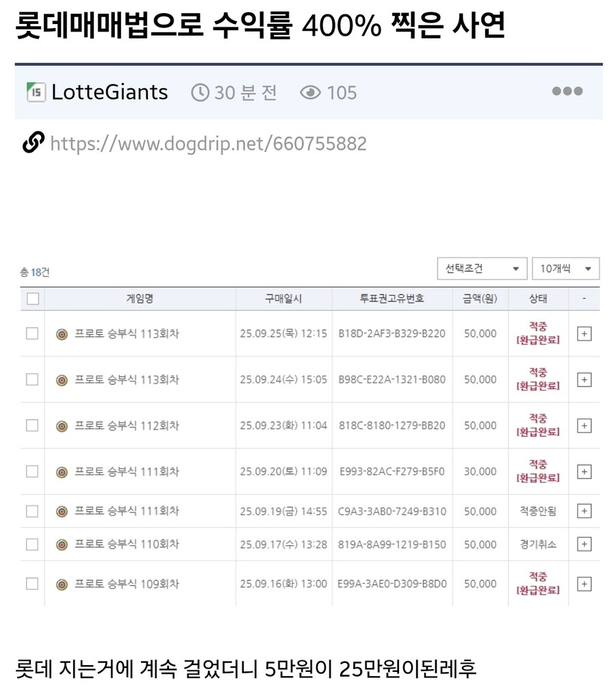Click ticket number B18D-2AF3-B329-B220
The height and width of the screenshot is (700, 616).
pos(392,334)
